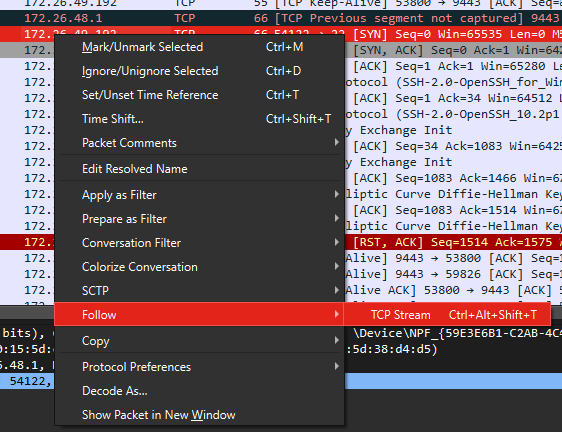Expand Apply as Filter submenu
The height and width of the screenshot is (432, 562).
pos(199,195)
